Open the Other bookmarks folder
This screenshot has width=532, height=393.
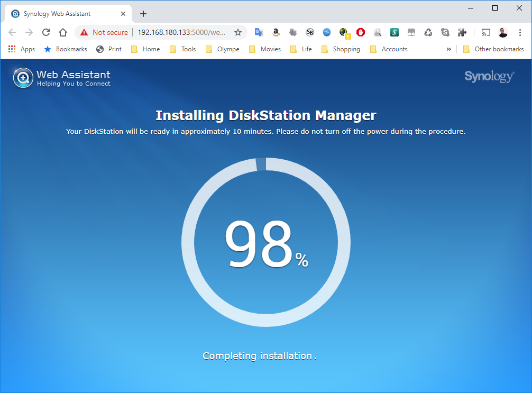point(493,49)
